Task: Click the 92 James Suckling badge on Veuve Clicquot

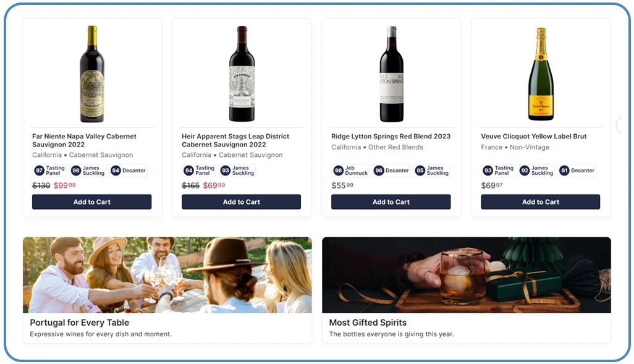Action: coord(536,171)
